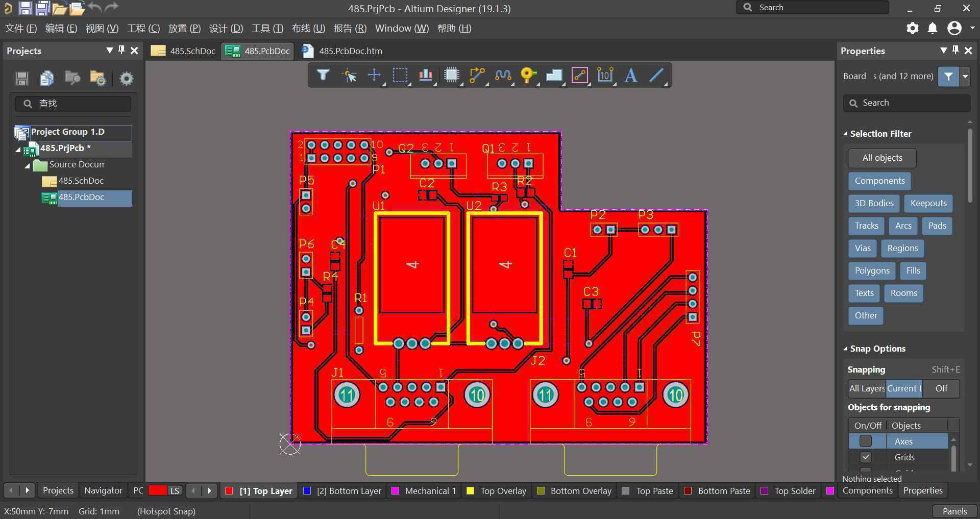Click the Properties panel Search field

[906, 103]
